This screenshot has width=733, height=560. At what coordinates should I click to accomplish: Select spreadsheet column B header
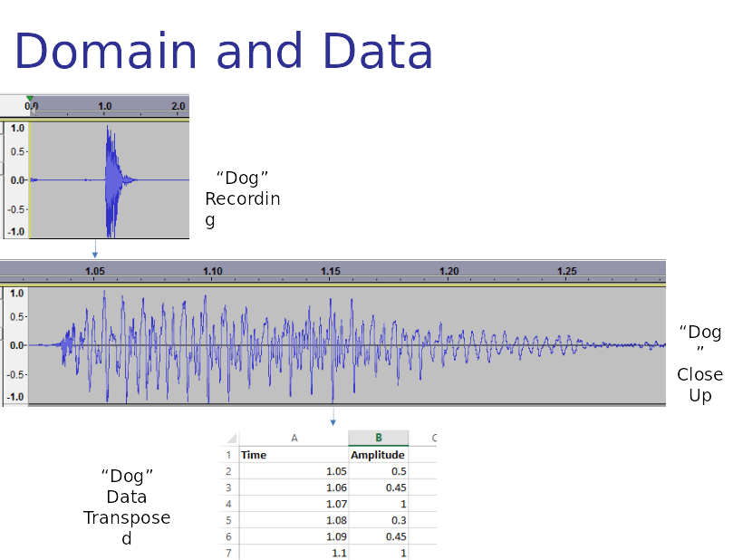pos(378,438)
